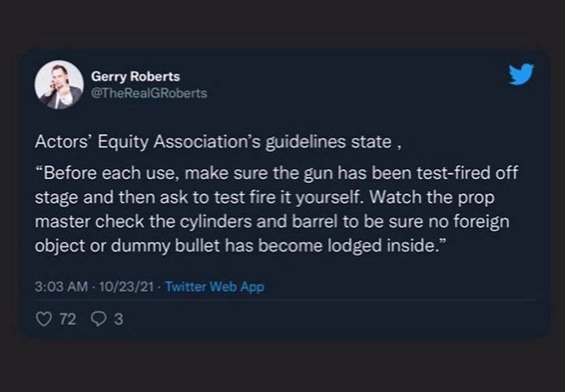Click the Twitter bird logo
This screenshot has height=392, width=565.
click(521, 74)
